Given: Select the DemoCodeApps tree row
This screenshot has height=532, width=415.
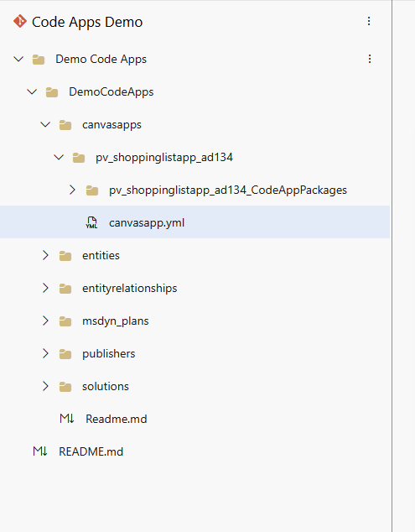Looking at the screenshot, I should pyautogui.click(x=195, y=91).
